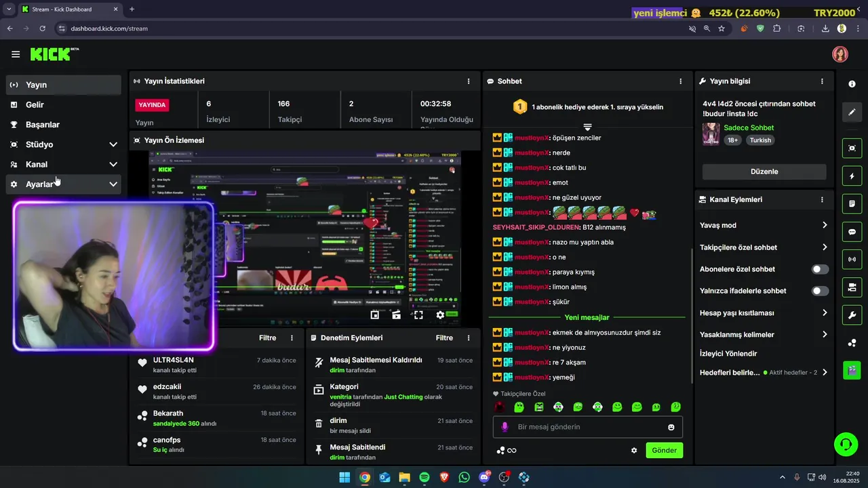
Task: Click the Düzenle button
Action: (x=764, y=171)
